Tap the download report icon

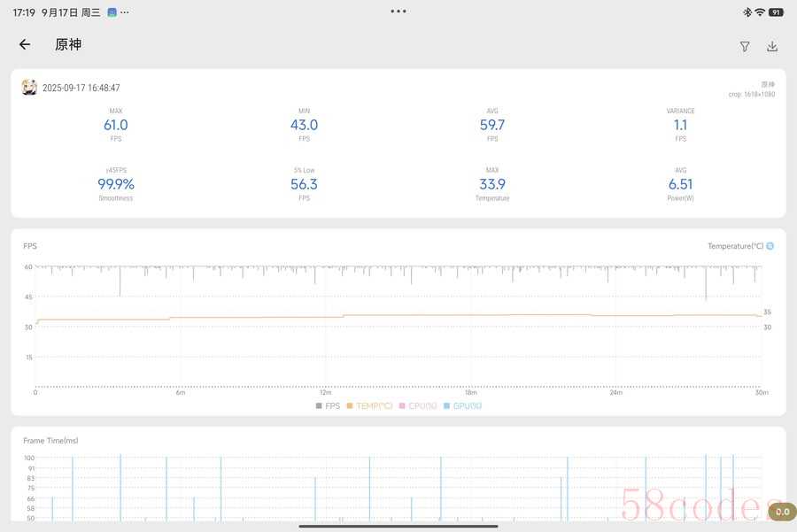(x=772, y=46)
